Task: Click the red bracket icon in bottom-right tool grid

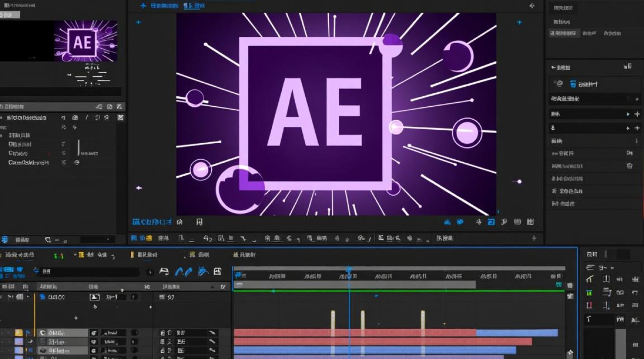Action: [589, 305]
